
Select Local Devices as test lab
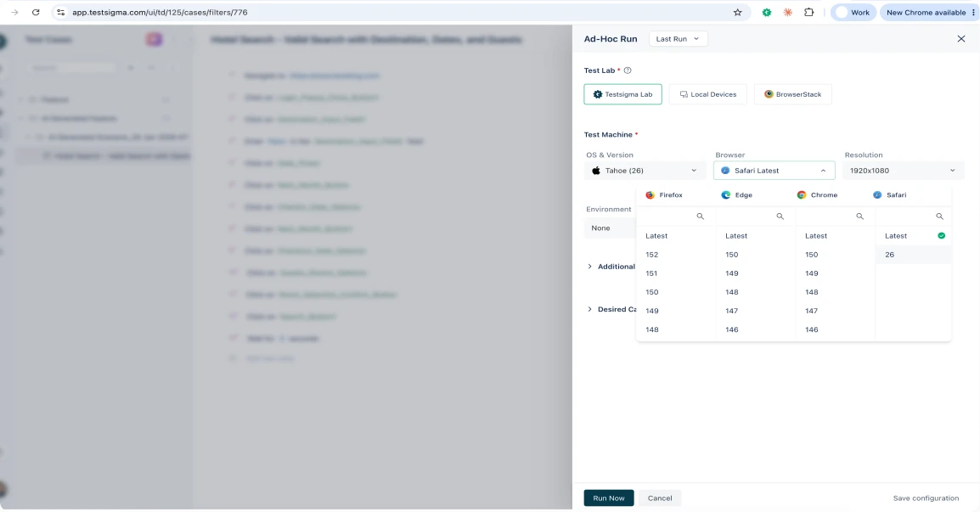707,94
